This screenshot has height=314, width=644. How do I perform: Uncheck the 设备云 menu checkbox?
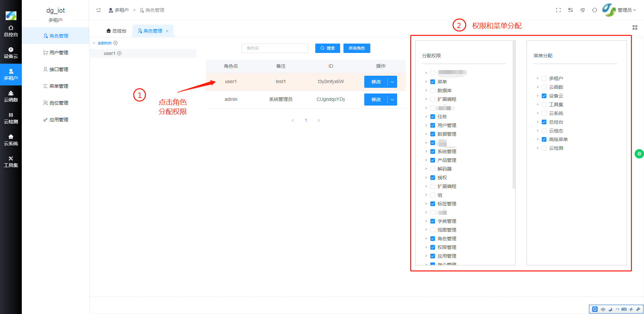pyautogui.click(x=544, y=96)
